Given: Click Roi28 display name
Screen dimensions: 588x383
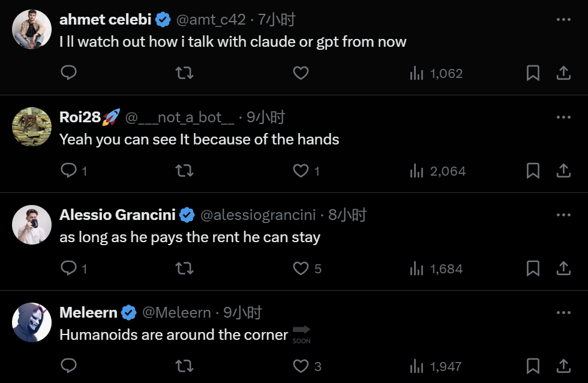Looking at the screenshot, I should (x=80, y=117).
